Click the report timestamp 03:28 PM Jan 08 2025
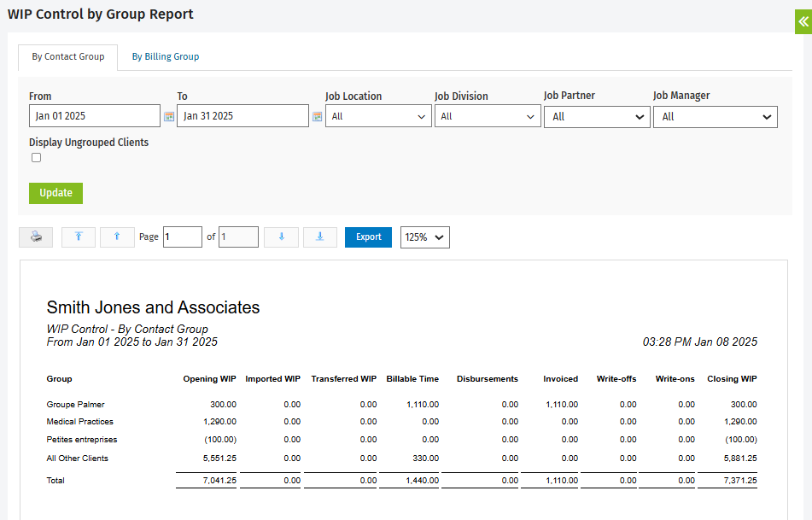 click(699, 342)
